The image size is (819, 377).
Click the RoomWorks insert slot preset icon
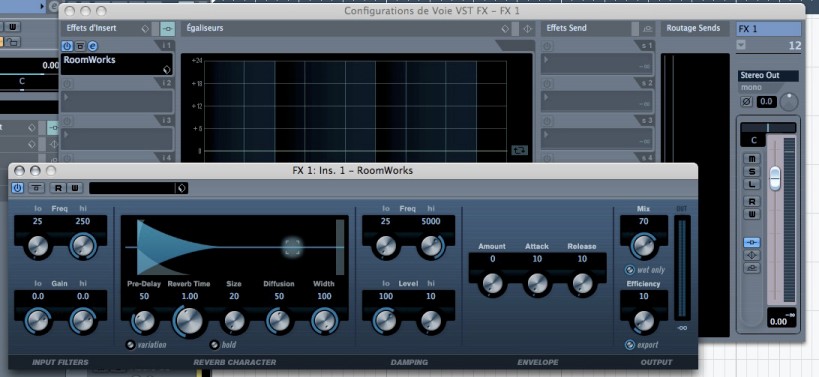tap(167, 69)
